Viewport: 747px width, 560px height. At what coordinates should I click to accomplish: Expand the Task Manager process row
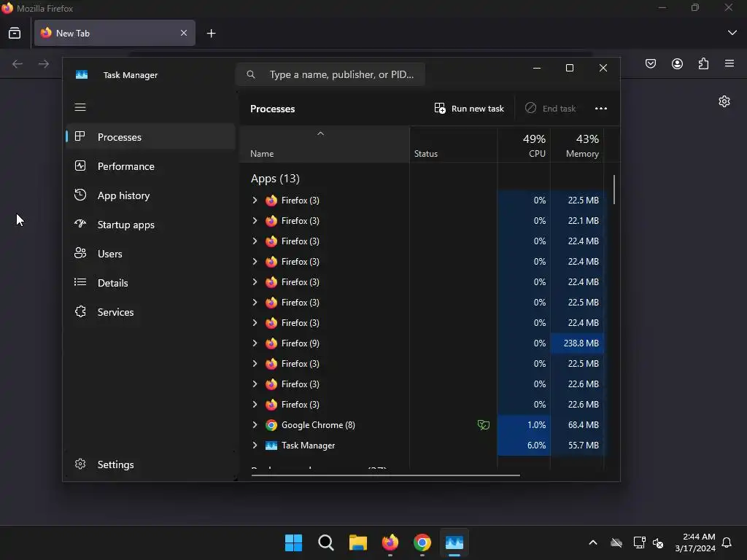255,446
